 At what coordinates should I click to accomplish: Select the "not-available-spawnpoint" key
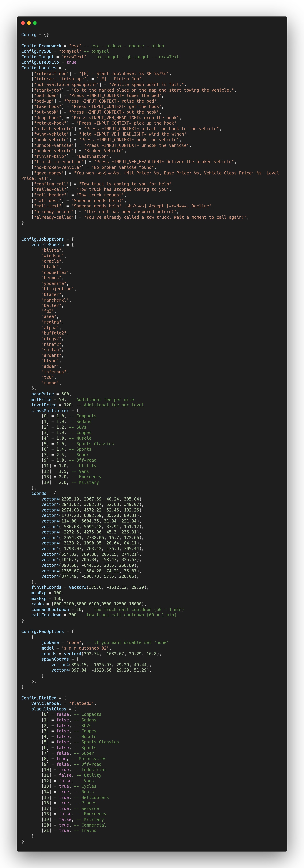click(66, 85)
